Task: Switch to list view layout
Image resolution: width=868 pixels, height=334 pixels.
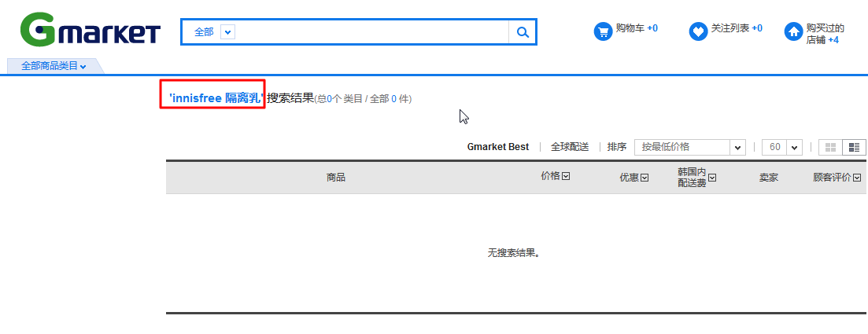Action: 854,147
